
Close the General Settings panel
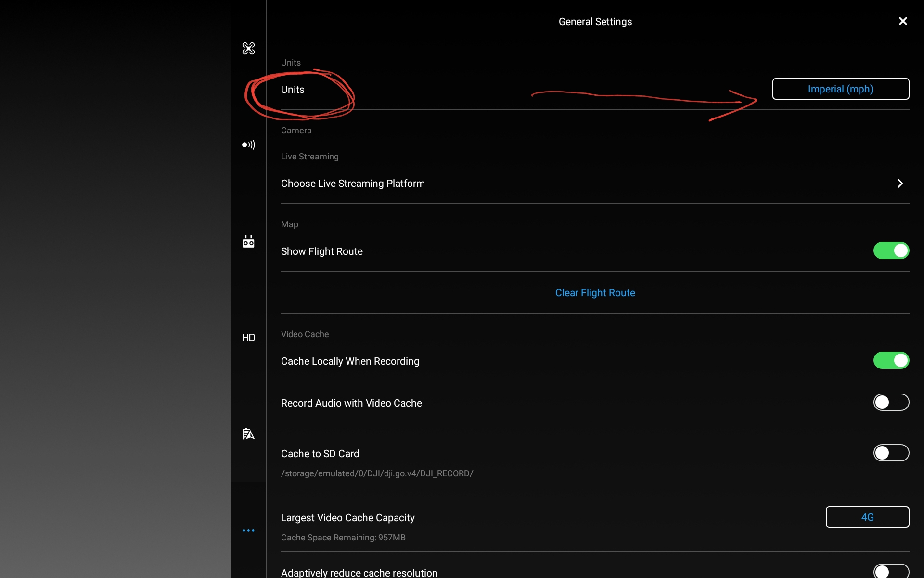coord(903,21)
